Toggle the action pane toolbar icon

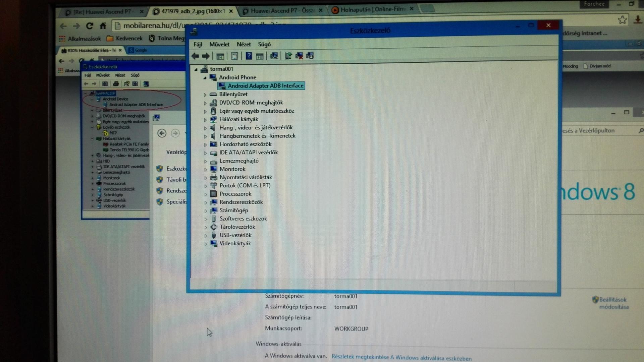tap(260, 56)
